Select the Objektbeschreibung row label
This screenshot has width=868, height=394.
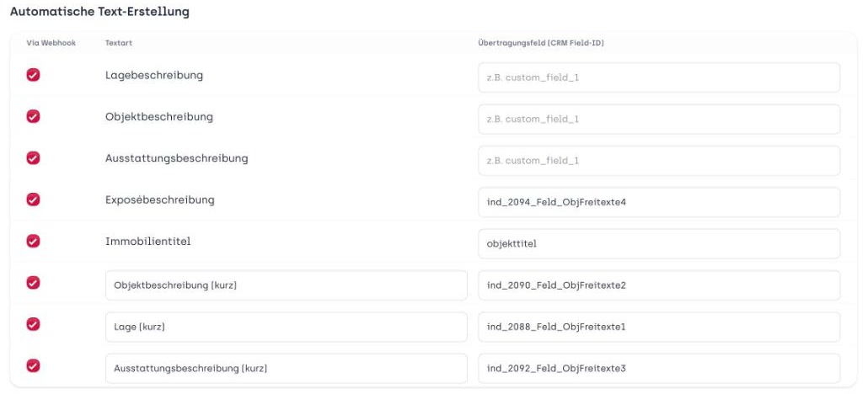(159, 117)
